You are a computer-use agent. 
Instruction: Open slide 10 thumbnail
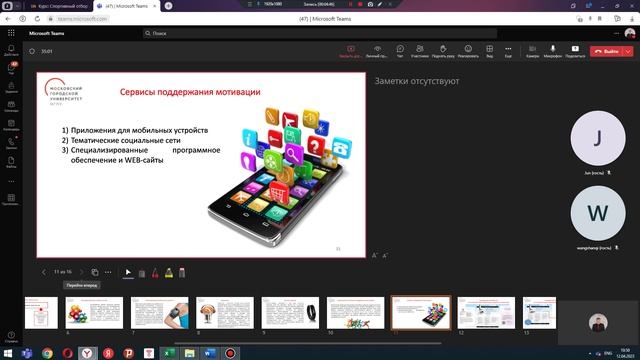[356, 313]
